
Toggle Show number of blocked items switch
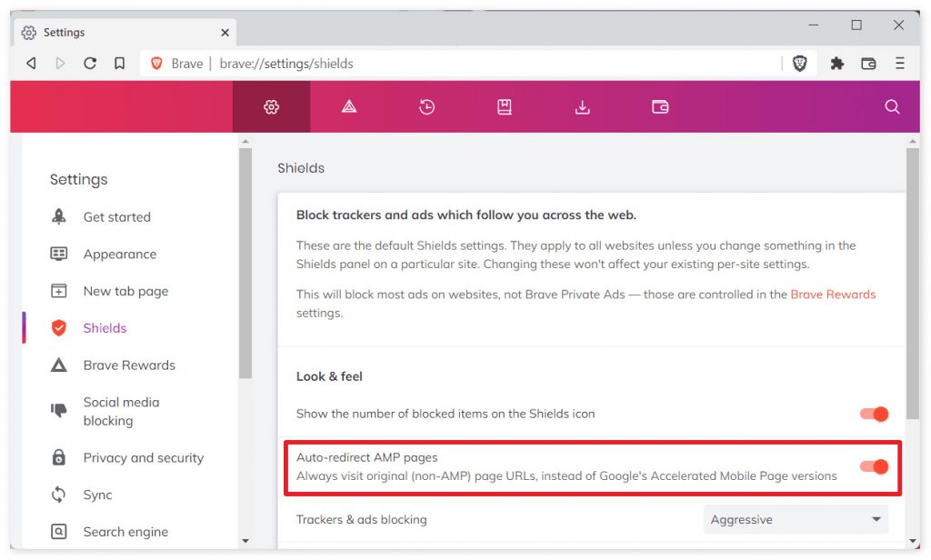tap(874, 414)
